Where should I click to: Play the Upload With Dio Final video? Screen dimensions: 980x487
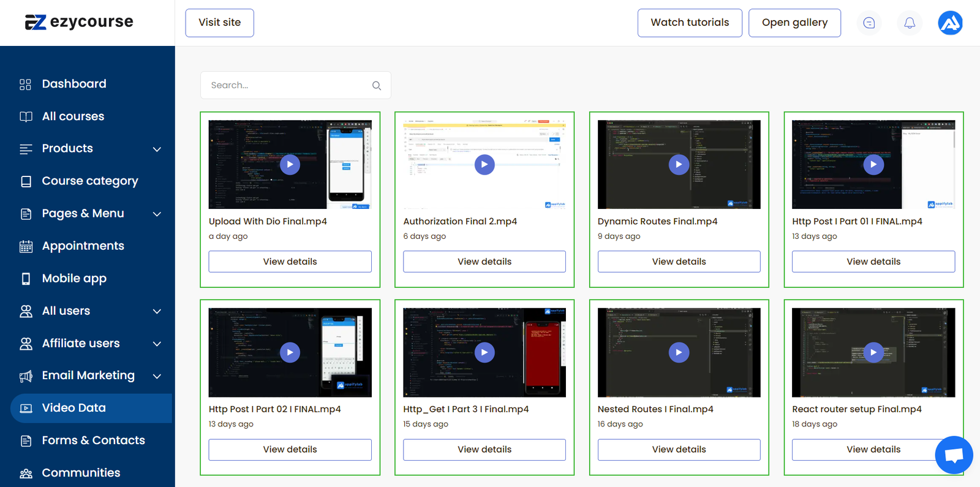point(290,164)
